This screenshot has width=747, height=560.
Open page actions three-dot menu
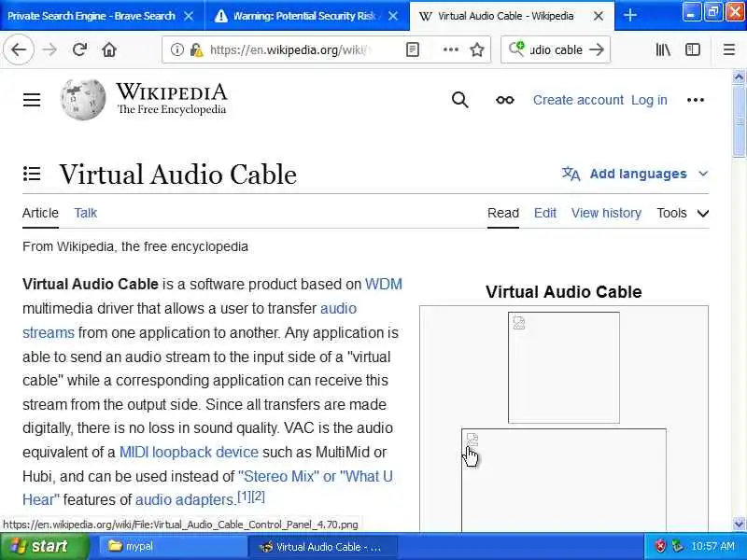(451, 49)
